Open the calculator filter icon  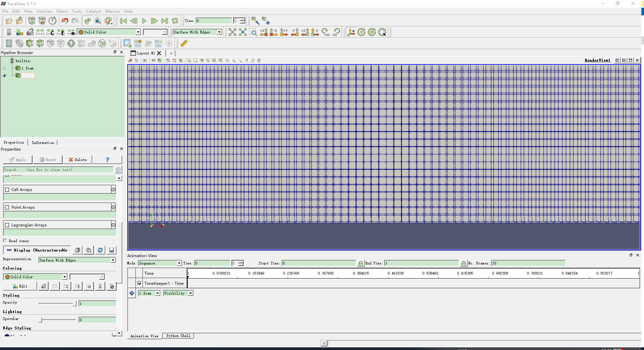click(9, 43)
